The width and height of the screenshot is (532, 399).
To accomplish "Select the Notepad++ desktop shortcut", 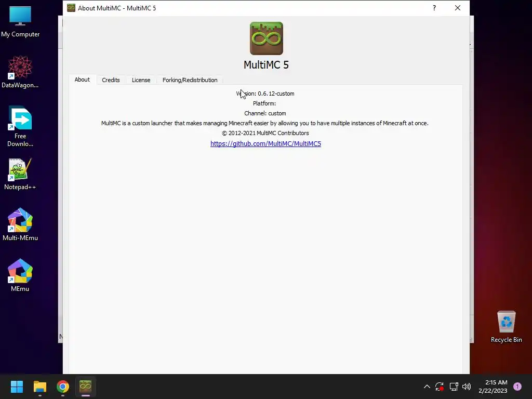I will point(20,174).
